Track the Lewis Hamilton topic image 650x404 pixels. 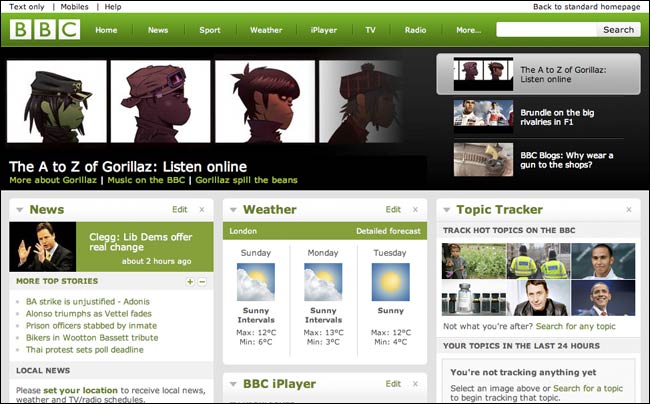click(603, 261)
